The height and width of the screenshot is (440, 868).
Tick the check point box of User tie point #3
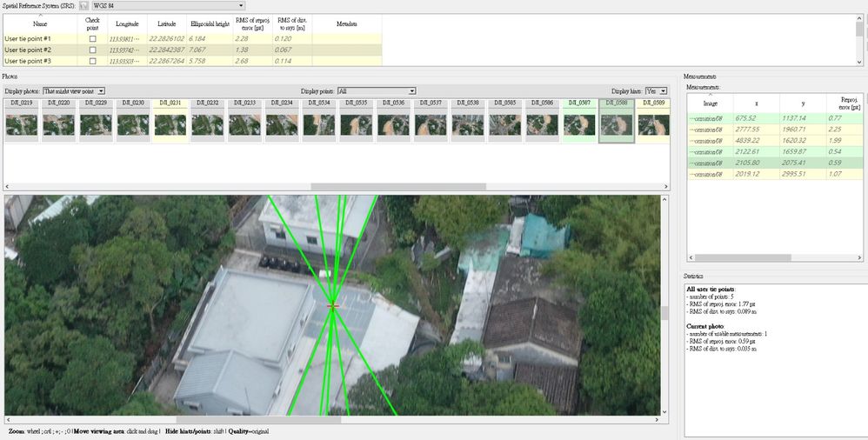92,61
